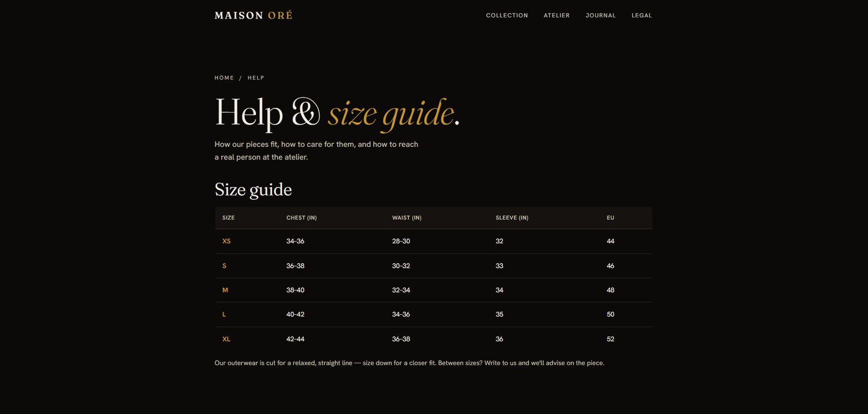The height and width of the screenshot is (414, 868).
Task: Click the 'Help & size guide.' page title
Action: coord(337,114)
